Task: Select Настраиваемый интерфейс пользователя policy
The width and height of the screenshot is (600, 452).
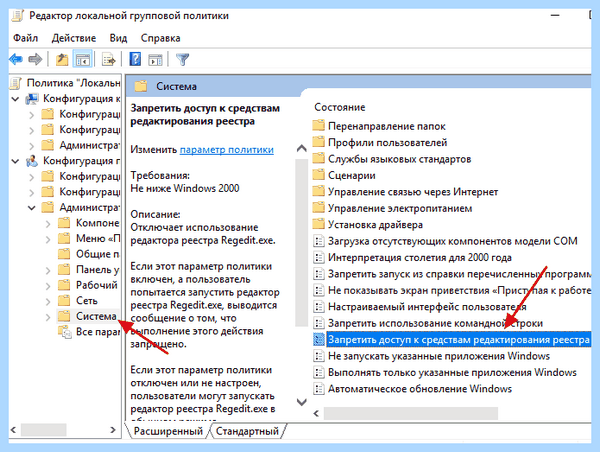Action: click(427, 307)
